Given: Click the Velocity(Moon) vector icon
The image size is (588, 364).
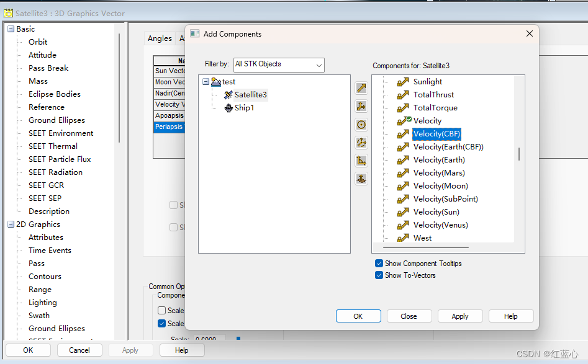Looking at the screenshot, I should [403, 186].
